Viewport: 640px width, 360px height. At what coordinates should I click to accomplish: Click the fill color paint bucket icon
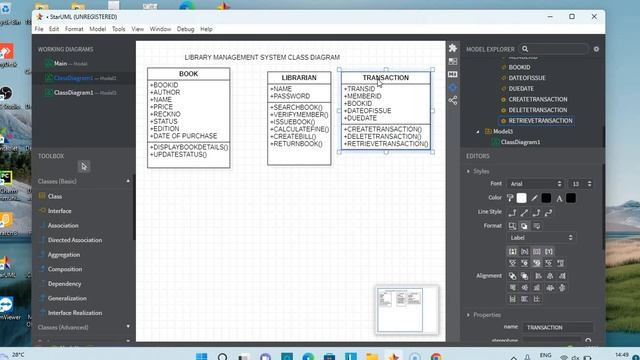pyautogui.click(x=510, y=198)
